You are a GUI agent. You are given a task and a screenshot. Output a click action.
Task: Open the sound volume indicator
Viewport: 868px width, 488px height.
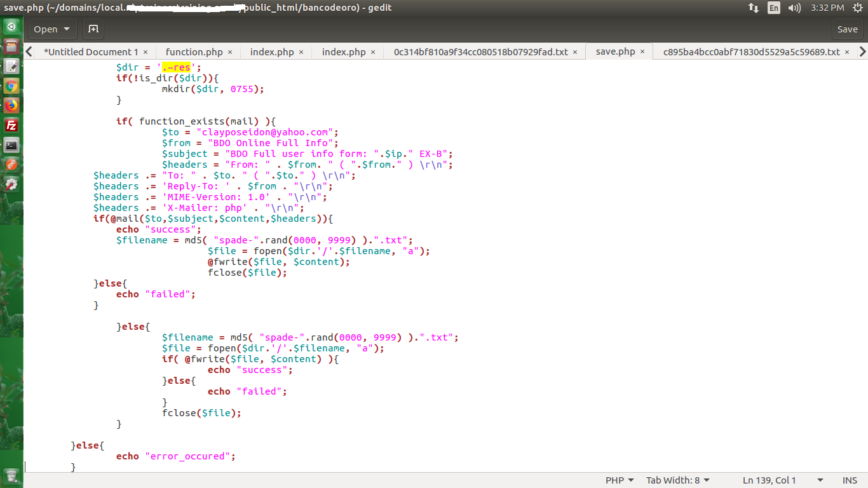pos(794,8)
